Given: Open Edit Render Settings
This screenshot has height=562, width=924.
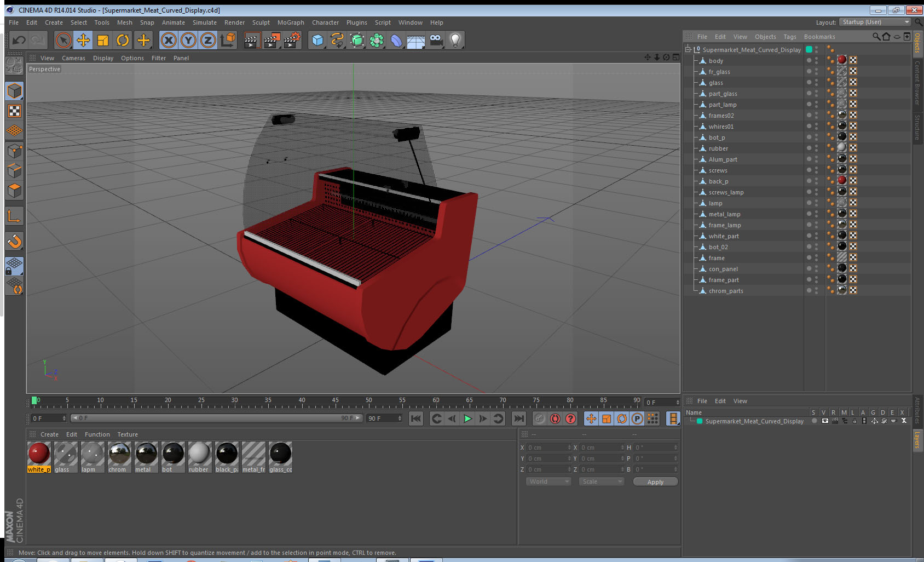Looking at the screenshot, I should pos(292,40).
